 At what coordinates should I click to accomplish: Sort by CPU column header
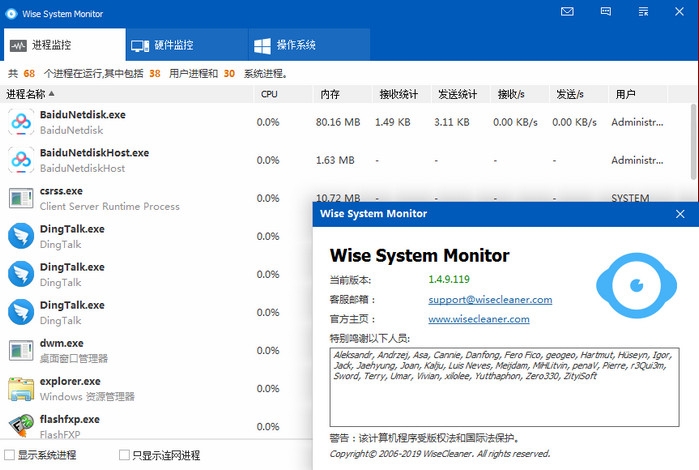(283, 94)
